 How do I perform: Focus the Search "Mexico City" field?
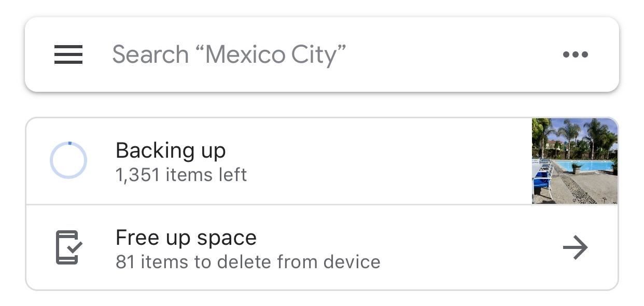[x=311, y=54]
